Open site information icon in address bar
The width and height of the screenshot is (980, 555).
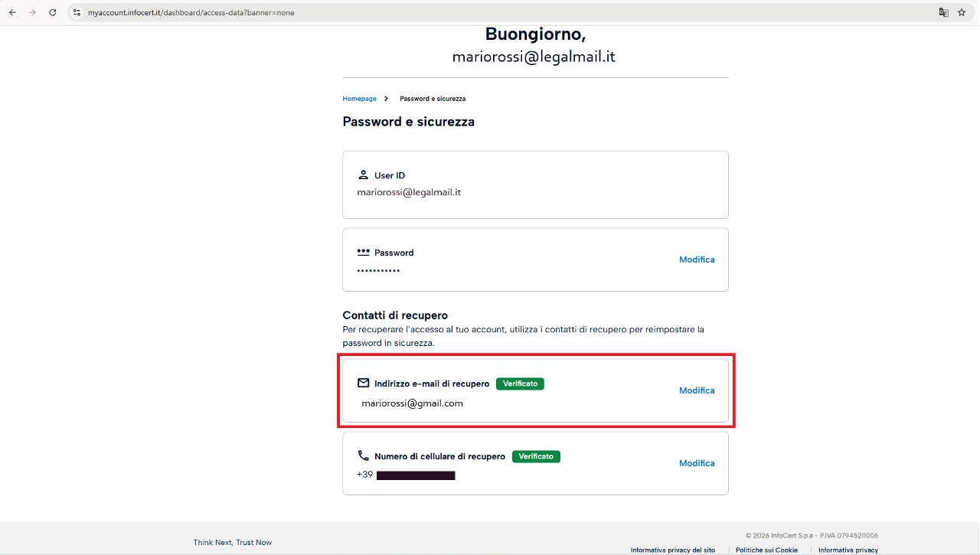tap(77, 12)
